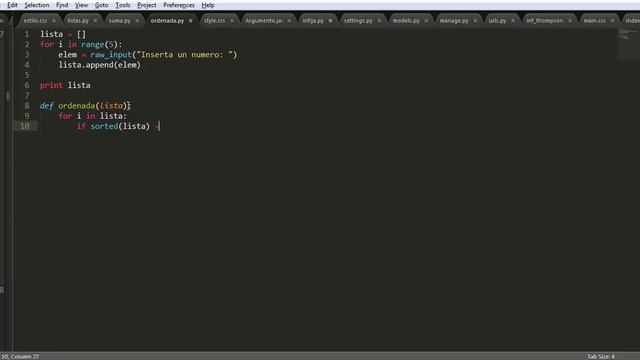The image size is (640, 360).
Task: Close the main.css tab
Action: point(612,20)
